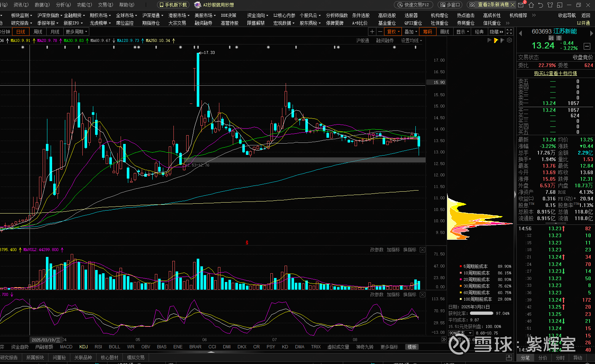Image resolution: width=595 pixels, height=364 pixels.
Task: Click 收起导航 to collapse navigation
Action: click(567, 15)
